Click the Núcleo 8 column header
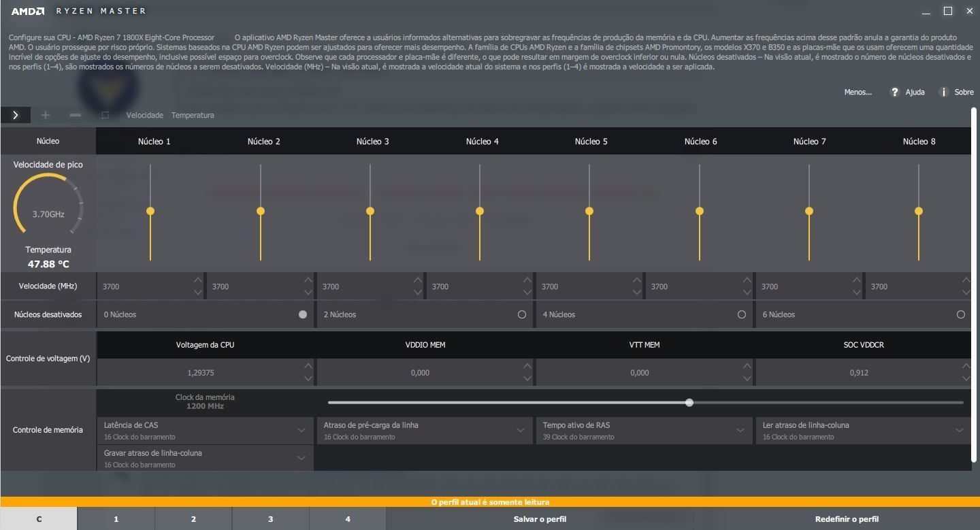Image resolution: width=980 pixels, height=530 pixels. point(919,142)
